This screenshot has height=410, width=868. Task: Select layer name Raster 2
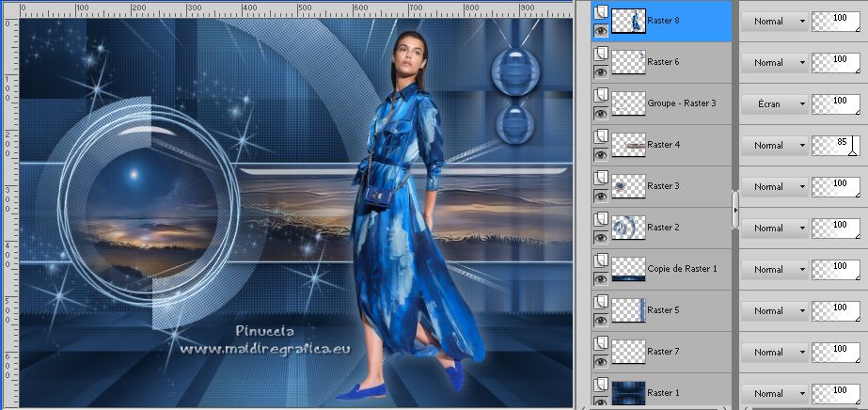click(663, 227)
